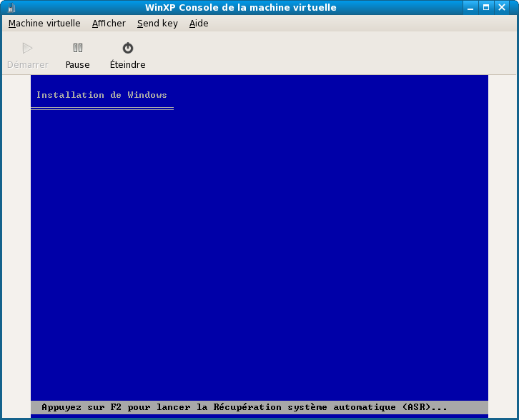Open the Aide menu

(x=199, y=24)
